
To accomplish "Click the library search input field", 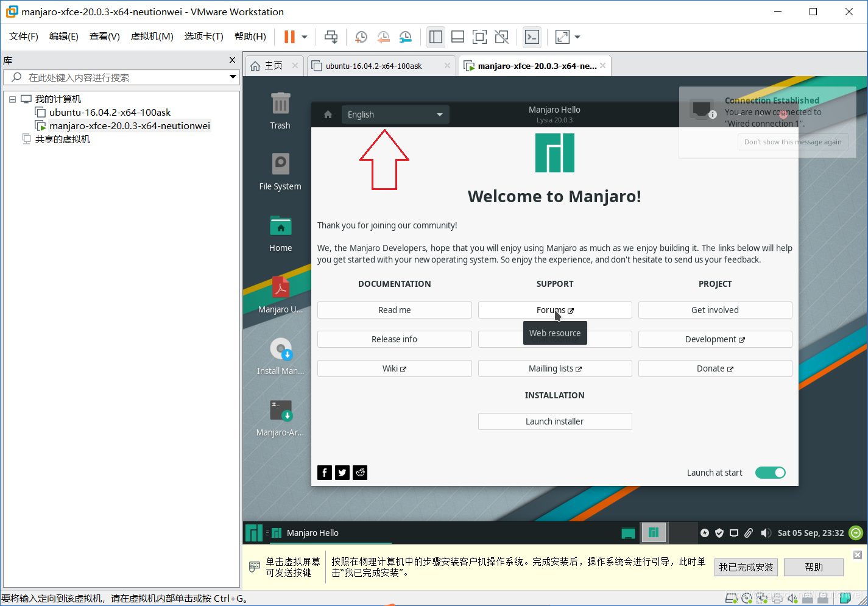I will point(120,77).
